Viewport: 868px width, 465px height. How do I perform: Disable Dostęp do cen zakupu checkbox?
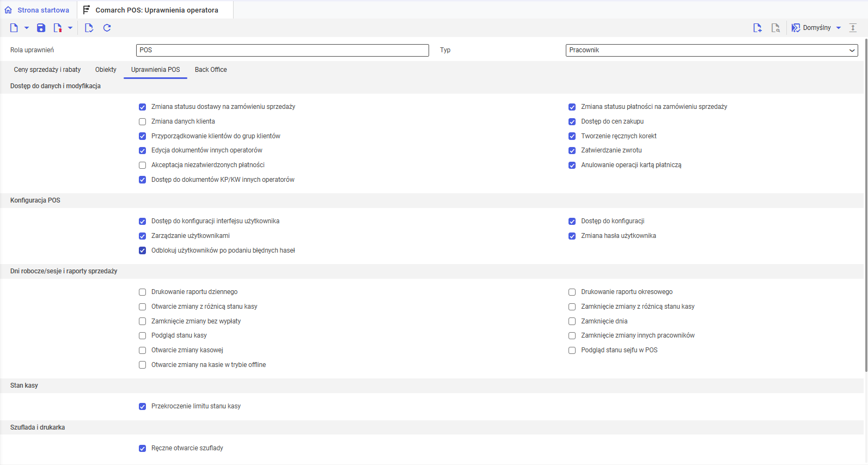[x=572, y=122]
